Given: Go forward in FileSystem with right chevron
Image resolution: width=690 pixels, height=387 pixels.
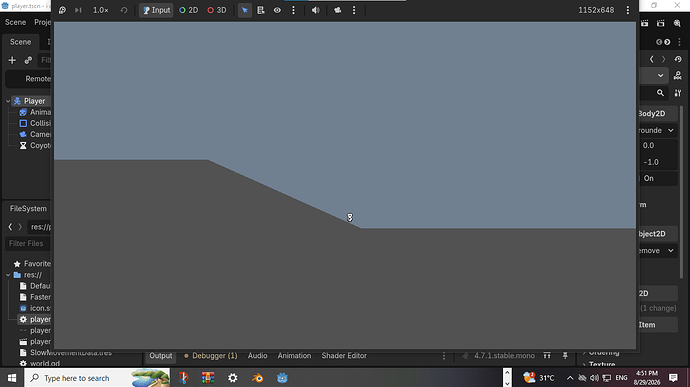Looking at the screenshot, I should click(20, 227).
